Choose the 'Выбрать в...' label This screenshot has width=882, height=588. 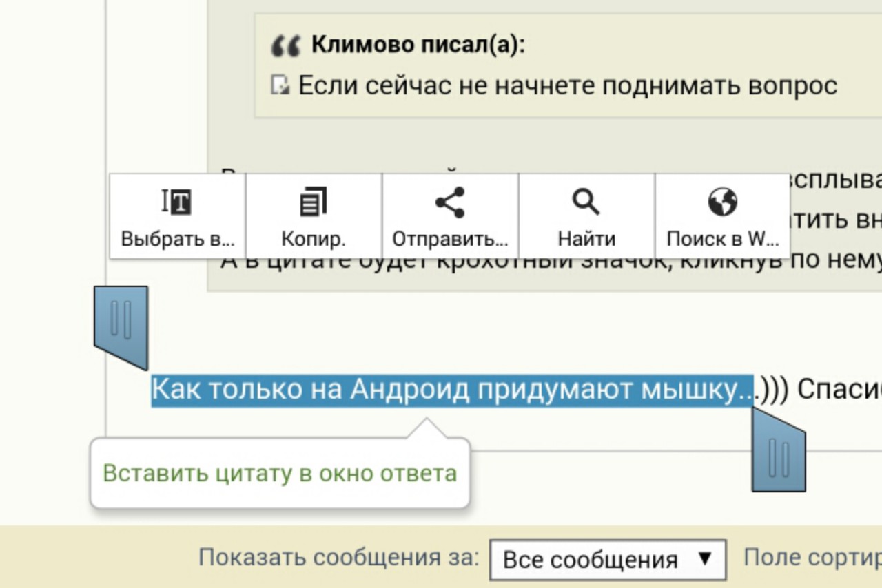click(178, 239)
